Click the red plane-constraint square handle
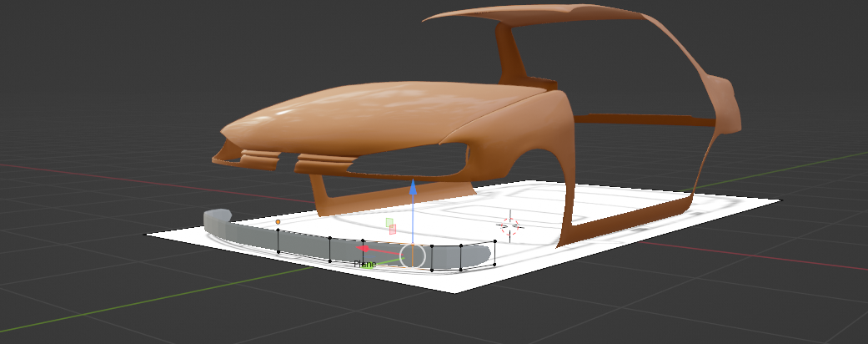Image resolution: width=868 pixels, height=344 pixels. click(393, 230)
